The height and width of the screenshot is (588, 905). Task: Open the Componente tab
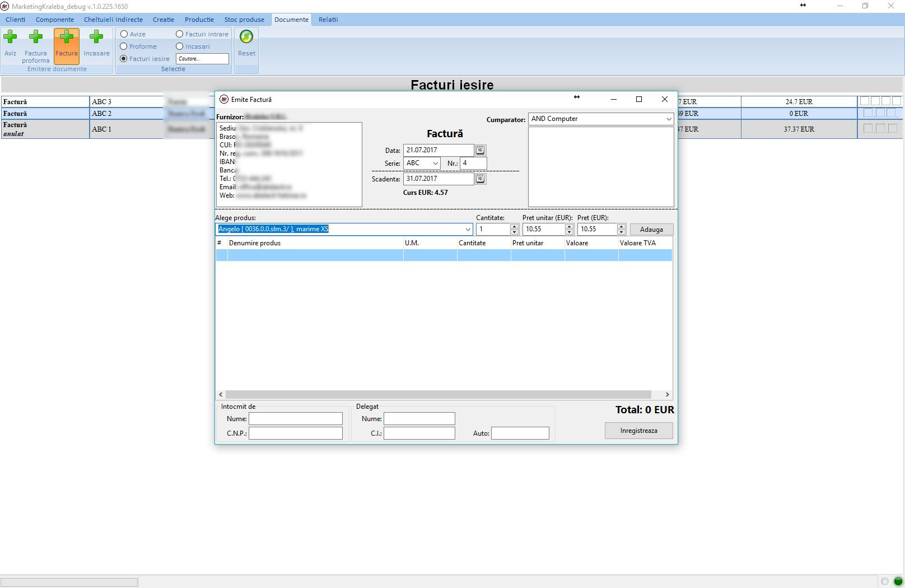point(55,20)
